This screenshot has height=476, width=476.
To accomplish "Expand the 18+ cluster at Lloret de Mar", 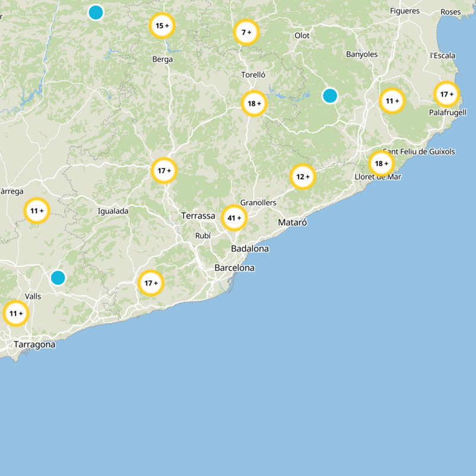I will click(381, 163).
